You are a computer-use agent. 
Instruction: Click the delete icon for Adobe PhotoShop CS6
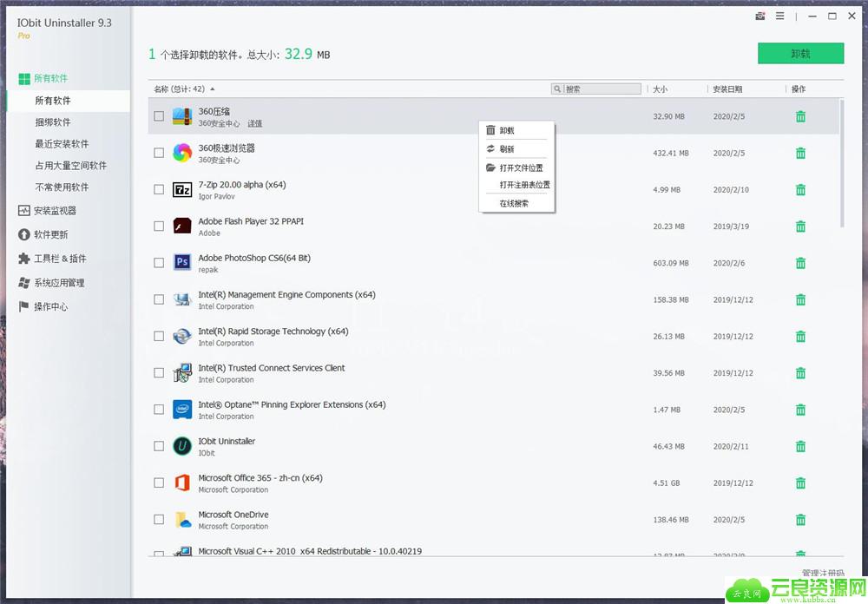pos(800,263)
